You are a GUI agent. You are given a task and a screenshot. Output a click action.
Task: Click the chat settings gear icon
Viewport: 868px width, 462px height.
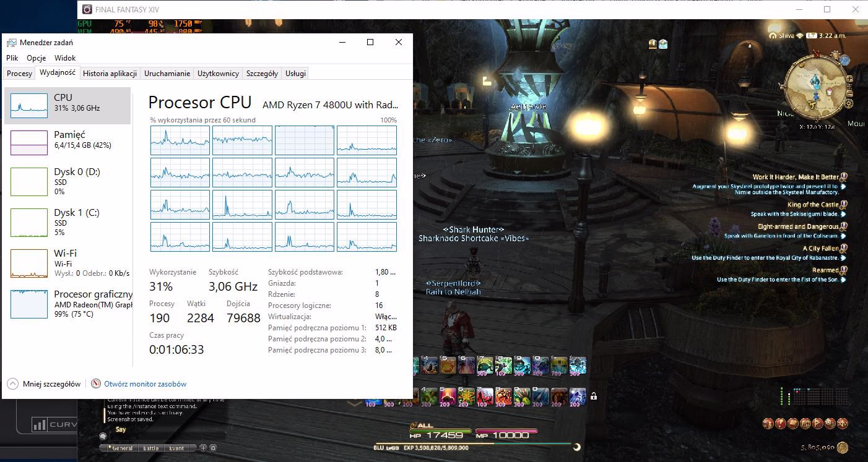point(213,447)
